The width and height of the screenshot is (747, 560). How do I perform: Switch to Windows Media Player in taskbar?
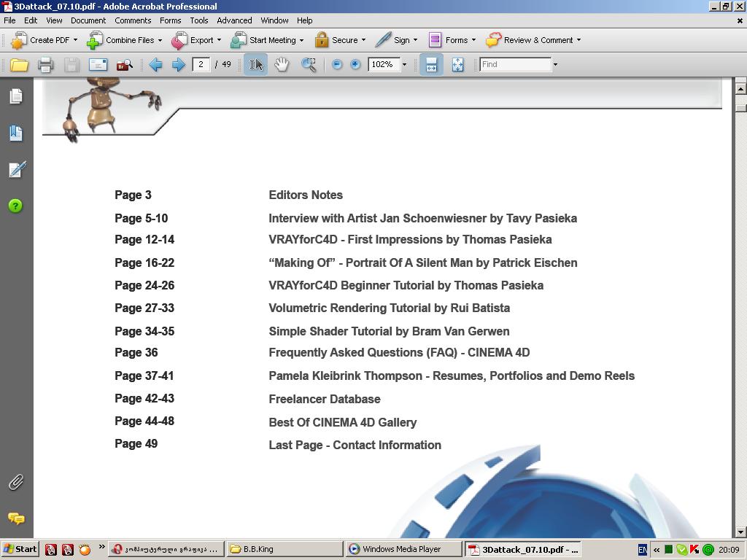[402, 549]
